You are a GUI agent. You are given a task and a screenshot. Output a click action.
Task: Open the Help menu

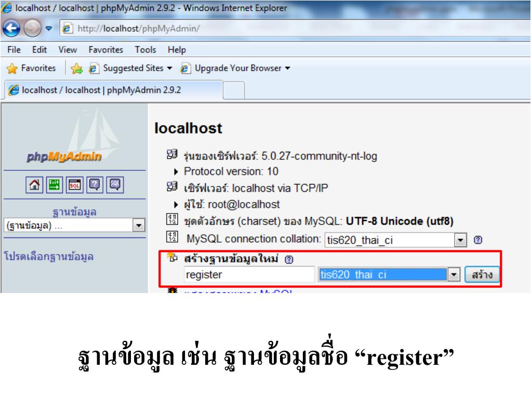[177, 50]
